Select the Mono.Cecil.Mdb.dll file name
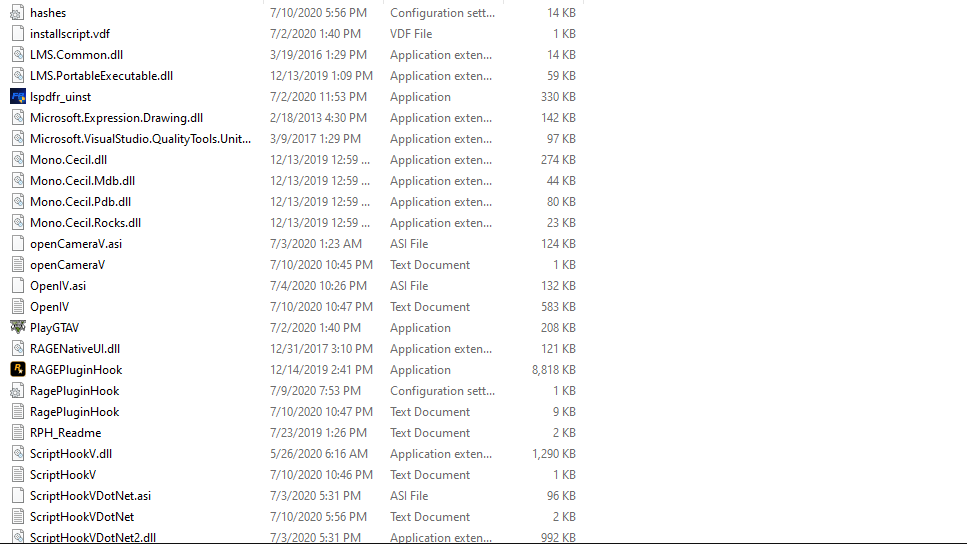The image size is (967, 544). [x=83, y=180]
